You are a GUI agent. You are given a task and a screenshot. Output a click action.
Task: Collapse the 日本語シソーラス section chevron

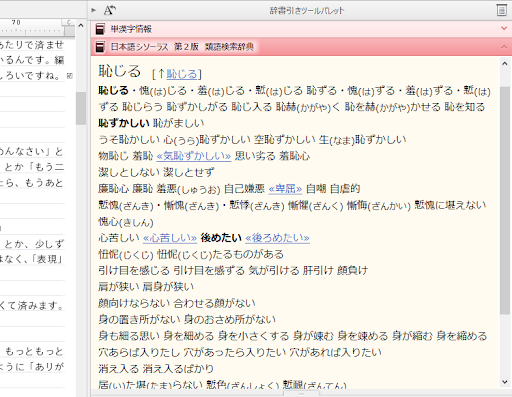click(504, 47)
